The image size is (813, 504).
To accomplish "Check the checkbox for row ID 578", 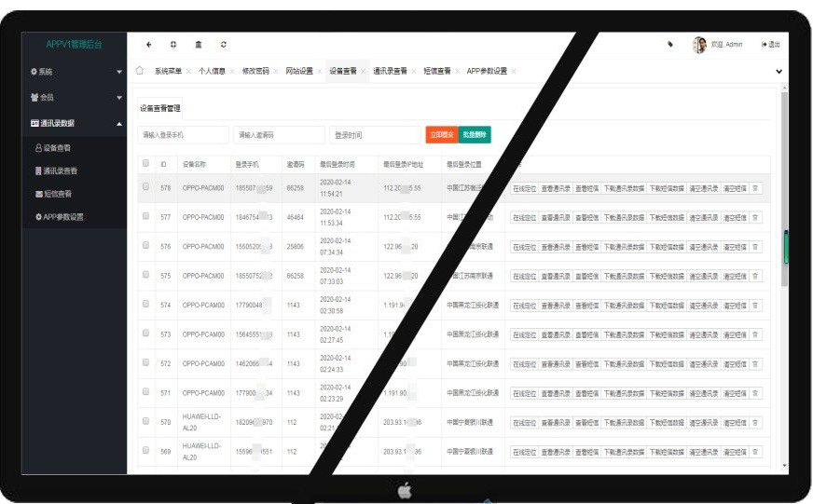I will [145, 187].
